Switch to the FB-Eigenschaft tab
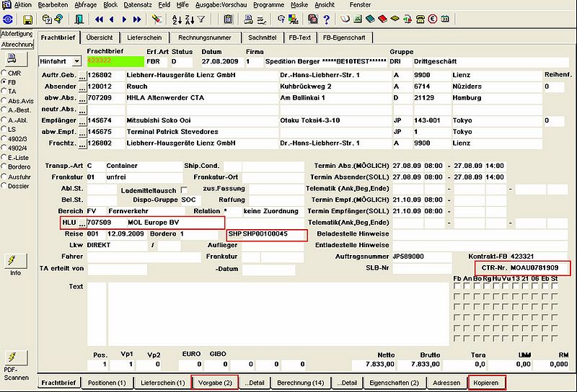 [x=344, y=37]
